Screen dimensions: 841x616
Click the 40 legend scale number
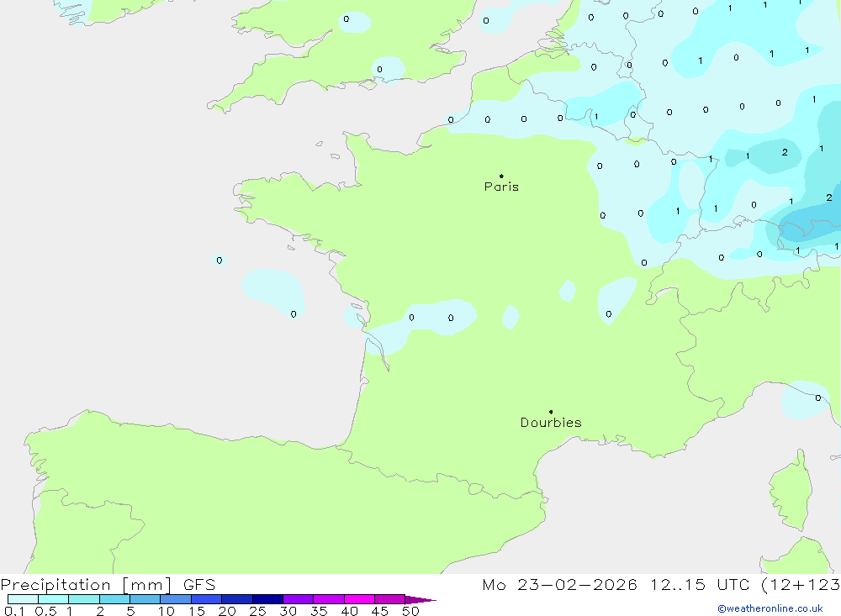point(350,611)
